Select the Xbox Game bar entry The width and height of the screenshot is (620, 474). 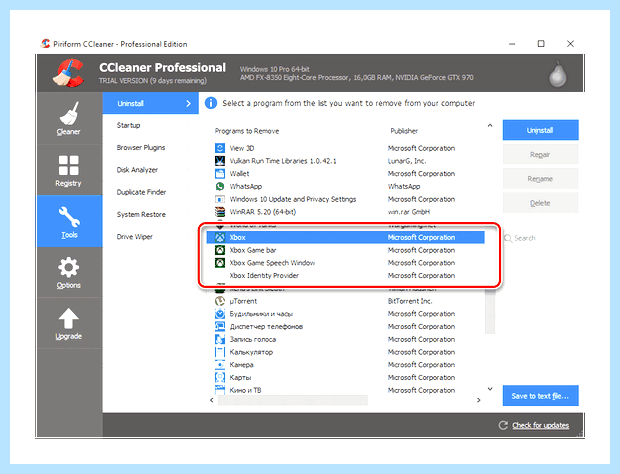(346, 250)
